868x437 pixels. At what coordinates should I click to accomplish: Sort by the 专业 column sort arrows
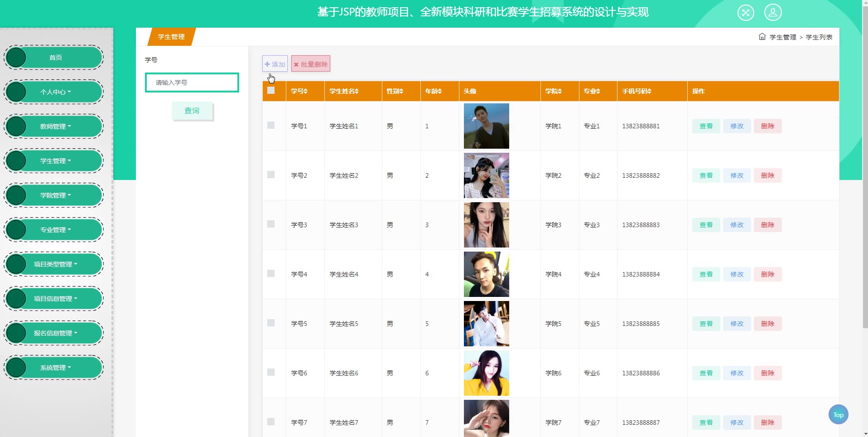coord(598,91)
